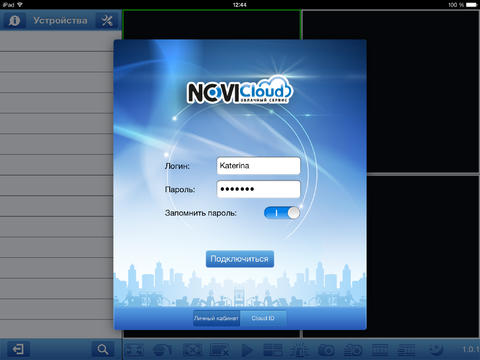Click the Подключиться button
Image resolution: width=480 pixels, height=360 pixels.
[240, 259]
